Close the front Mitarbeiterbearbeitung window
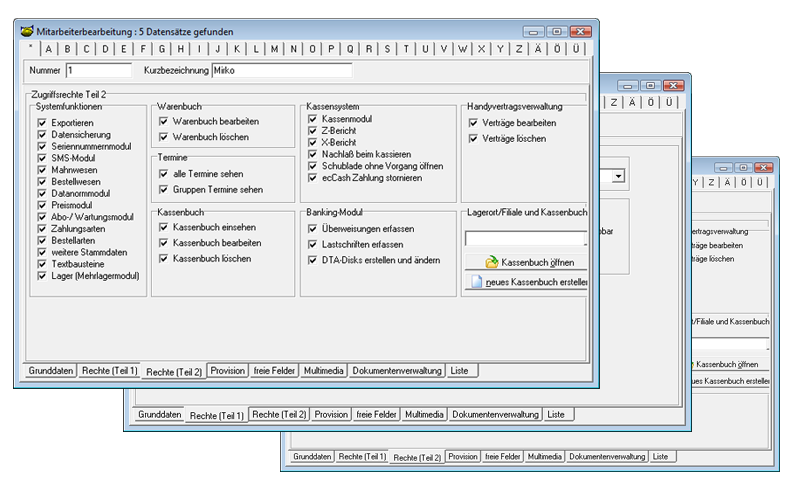 click(x=580, y=31)
